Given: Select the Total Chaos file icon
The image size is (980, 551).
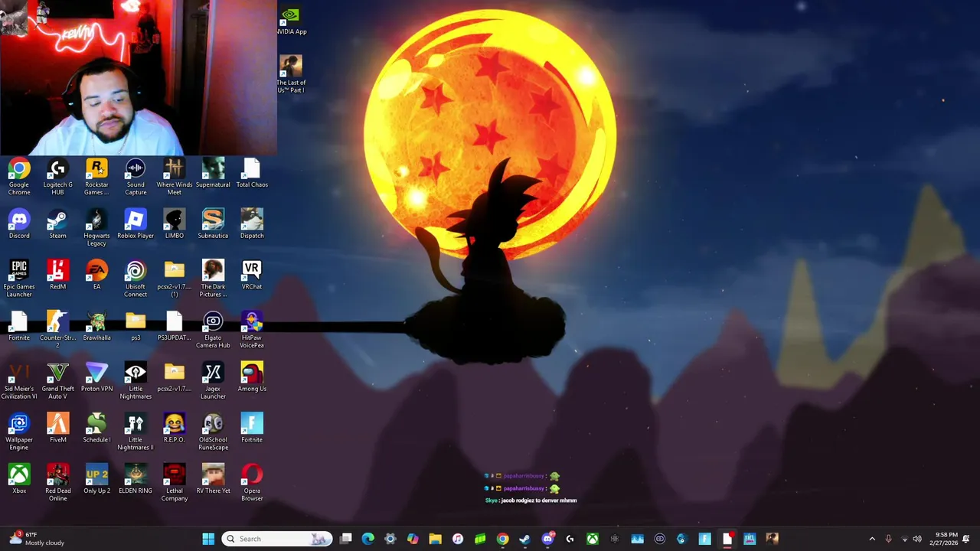Looking at the screenshot, I should click(x=252, y=173).
